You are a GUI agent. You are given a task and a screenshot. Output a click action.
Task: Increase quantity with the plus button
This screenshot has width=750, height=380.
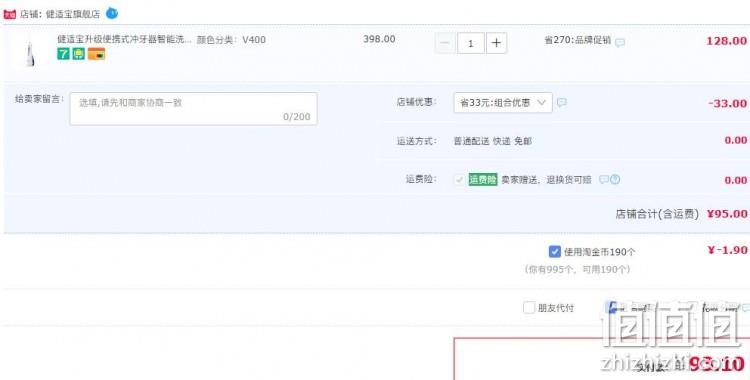point(496,43)
